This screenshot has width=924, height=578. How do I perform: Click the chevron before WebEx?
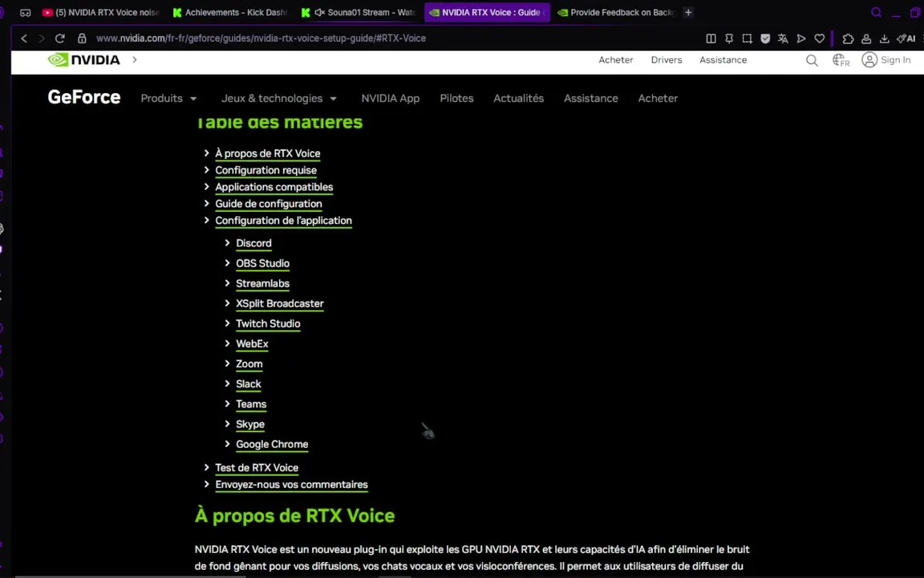tap(228, 344)
